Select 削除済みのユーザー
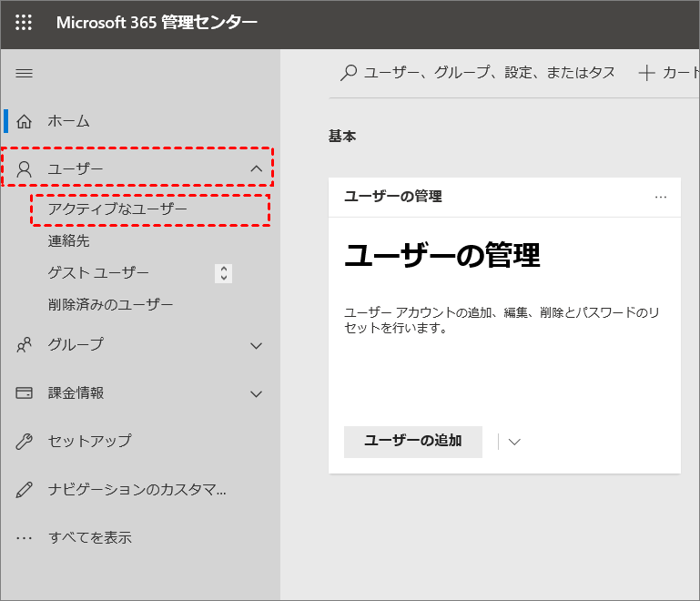Screen dimensions: 700x601 coord(110,305)
